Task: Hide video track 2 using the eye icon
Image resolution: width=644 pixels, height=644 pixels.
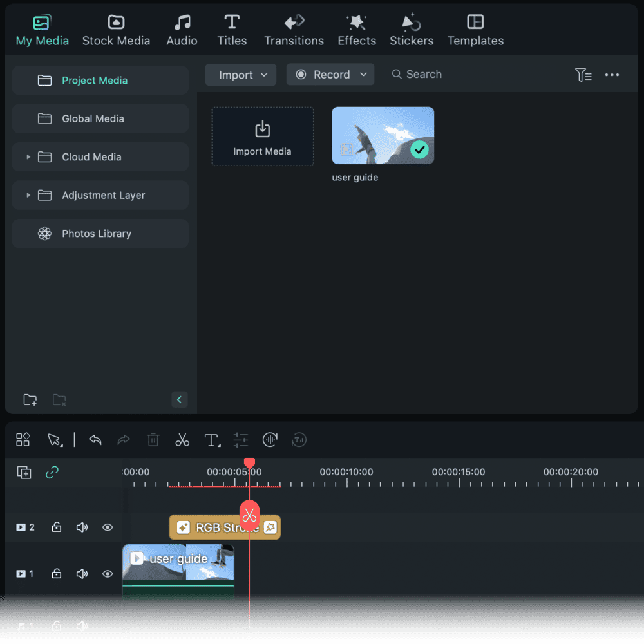Action: 108,527
